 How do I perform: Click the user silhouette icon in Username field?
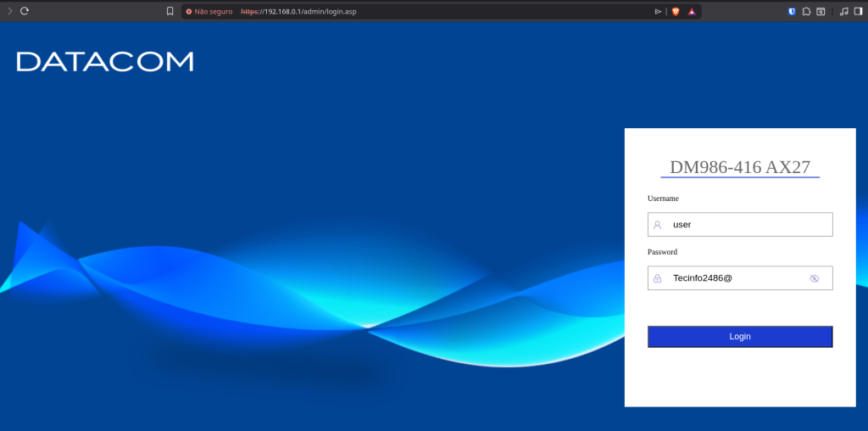(x=657, y=225)
